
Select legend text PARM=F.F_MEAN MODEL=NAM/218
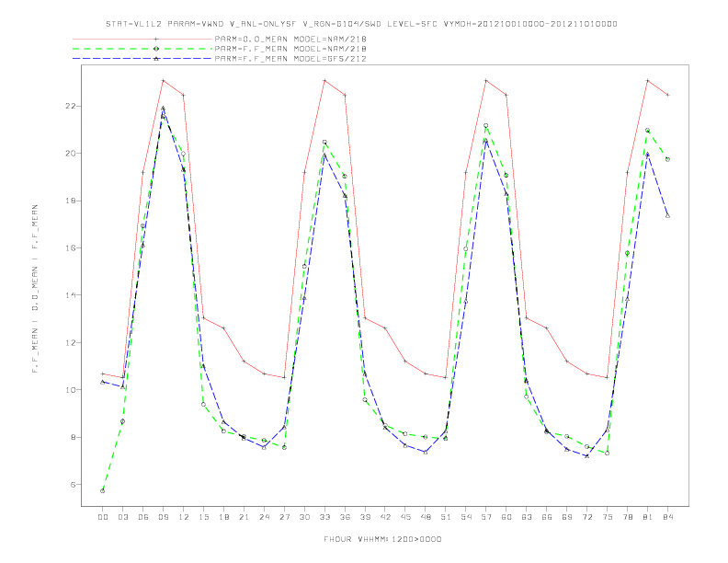pyautogui.click(x=290, y=49)
